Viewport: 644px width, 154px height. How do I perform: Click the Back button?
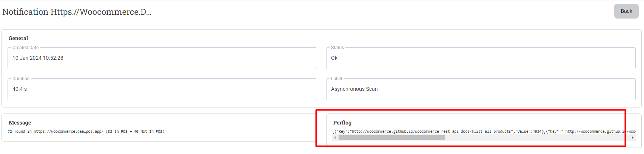pos(626,11)
